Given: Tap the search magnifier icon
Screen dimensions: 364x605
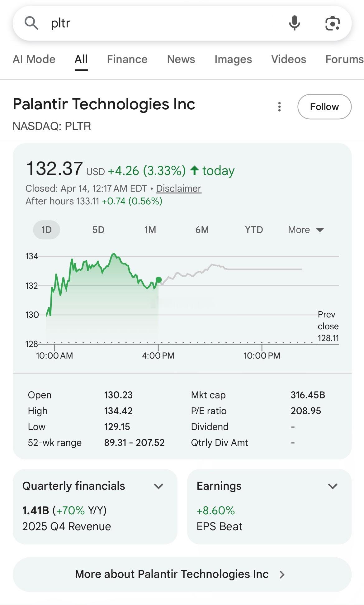Looking at the screenshot, I should [31, 23].
